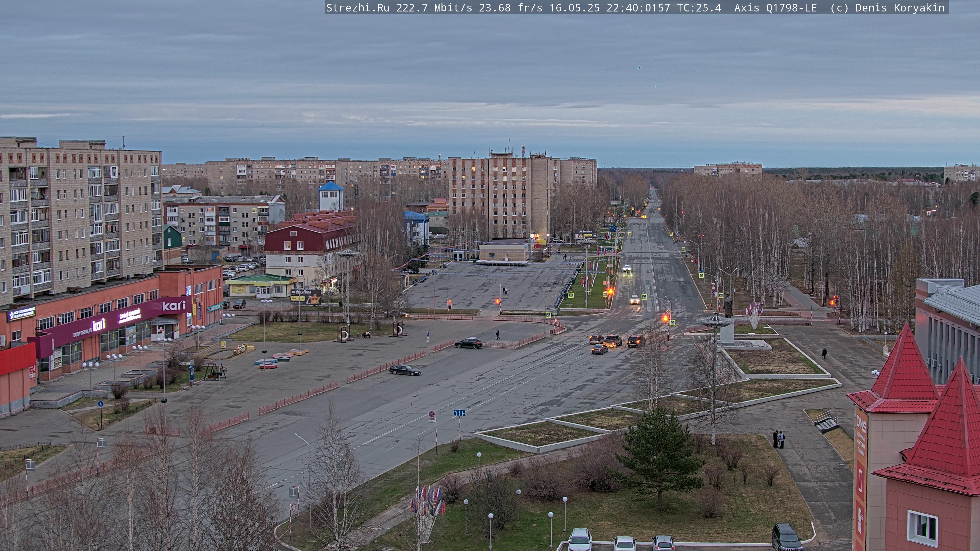Select the 222.7 Mbit/s bitrate value
The width and height of the screenshot is (980, 551).
[434, 8]
